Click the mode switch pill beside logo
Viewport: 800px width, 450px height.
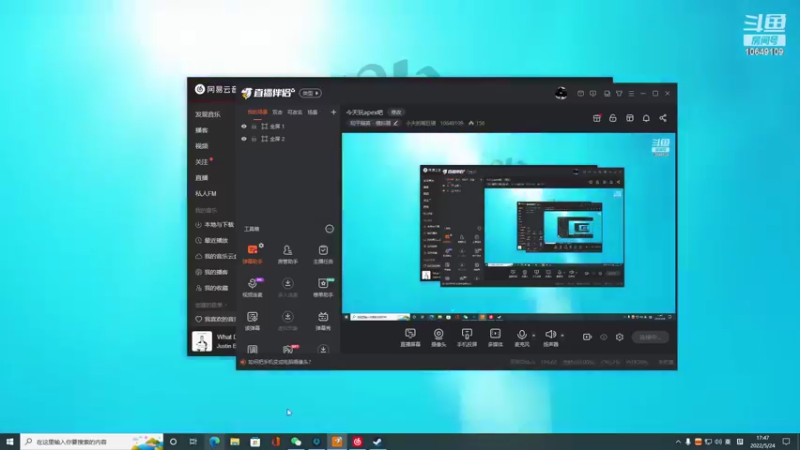[310, 93]
